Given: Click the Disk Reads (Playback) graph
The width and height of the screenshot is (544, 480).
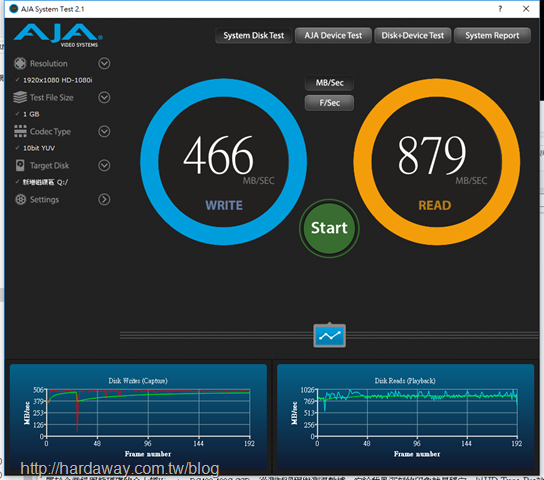Looking at the screenshot, I should pyautogui.click(x=406, y=416).
